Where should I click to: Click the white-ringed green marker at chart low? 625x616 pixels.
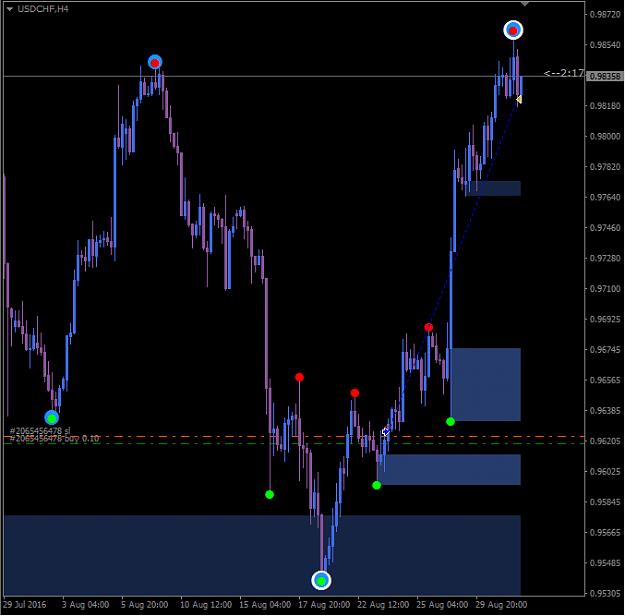coord(321,581)
